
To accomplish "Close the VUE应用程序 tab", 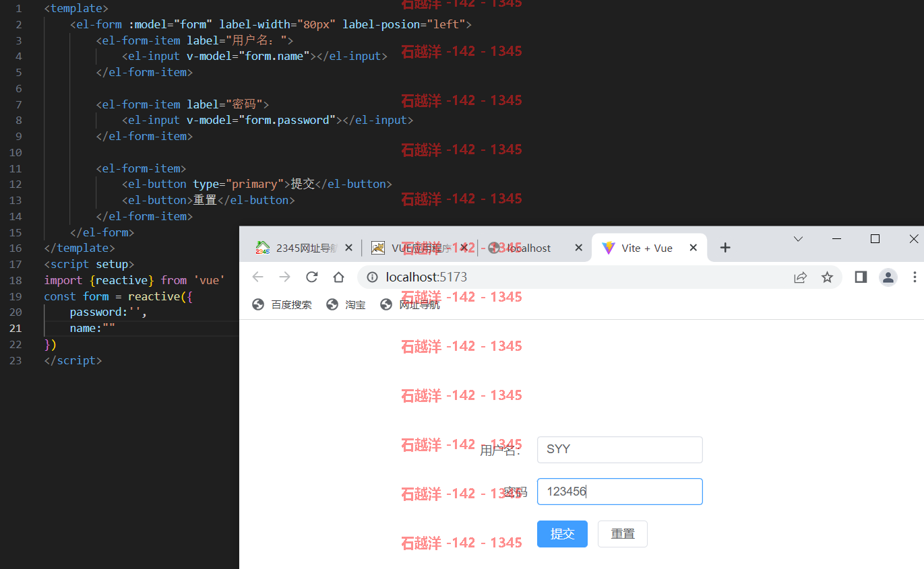I will (x=464, y=248).
